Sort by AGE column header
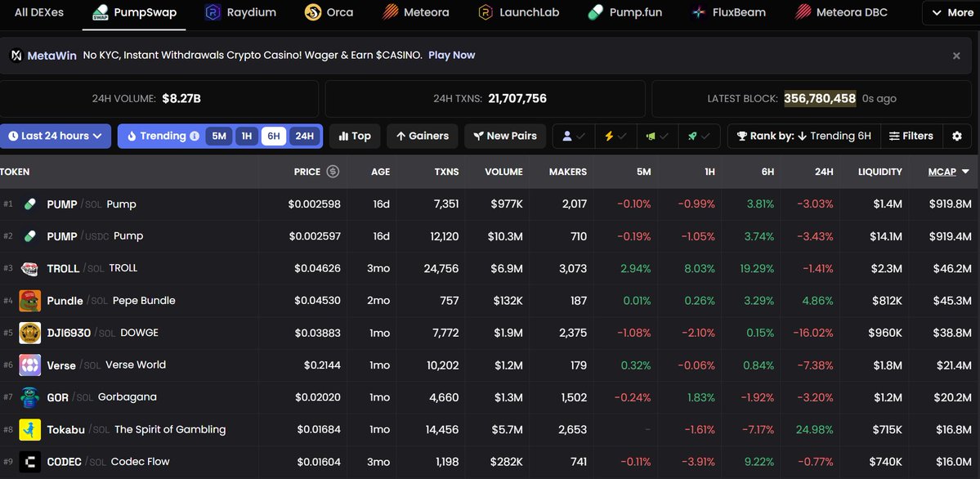 click(380, 172)
